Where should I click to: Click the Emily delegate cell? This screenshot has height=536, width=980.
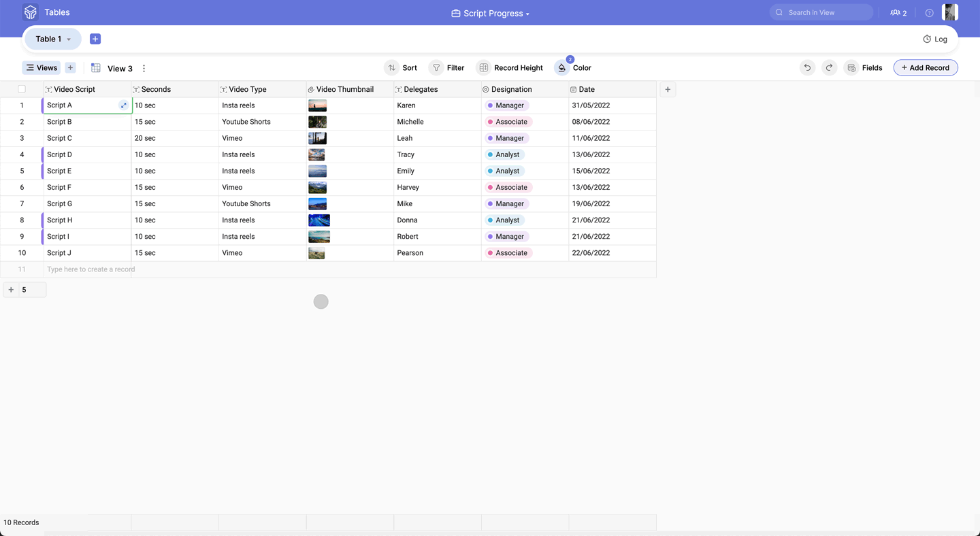coord(438,171)
